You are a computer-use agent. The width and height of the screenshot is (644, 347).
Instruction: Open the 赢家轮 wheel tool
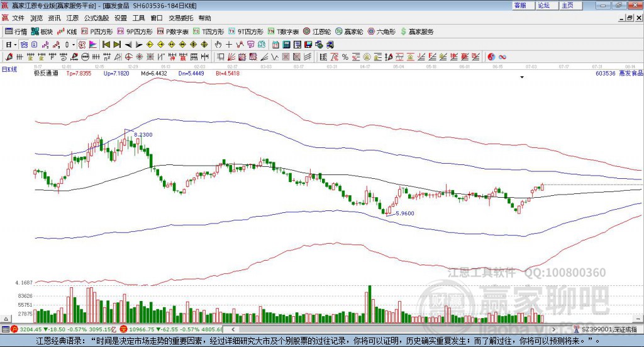(349, 31)
